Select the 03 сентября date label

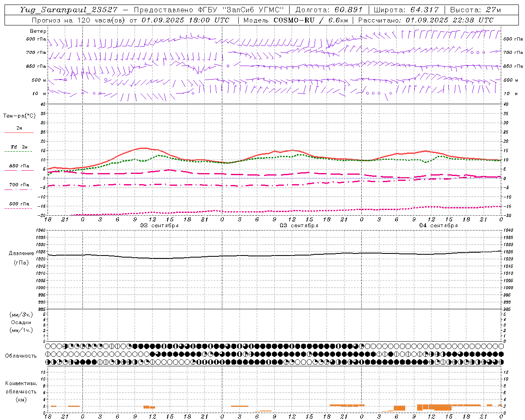coord(299,226)
